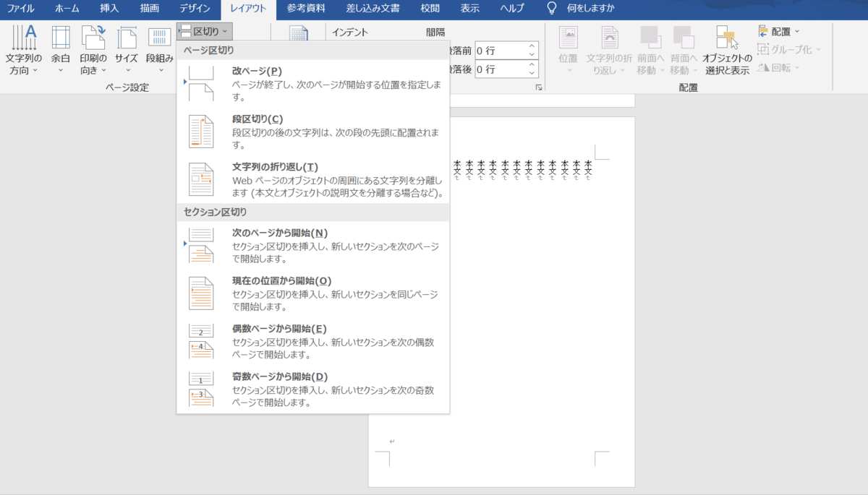Screen dimensions: 868x495
Task: Decrease 段落後 spacing with down arrow
Action: [x=532, y=74]
